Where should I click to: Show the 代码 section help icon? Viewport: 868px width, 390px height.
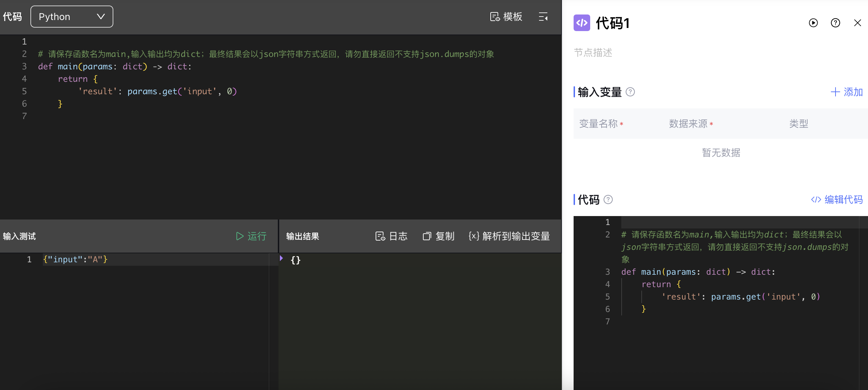click(608, 200)
